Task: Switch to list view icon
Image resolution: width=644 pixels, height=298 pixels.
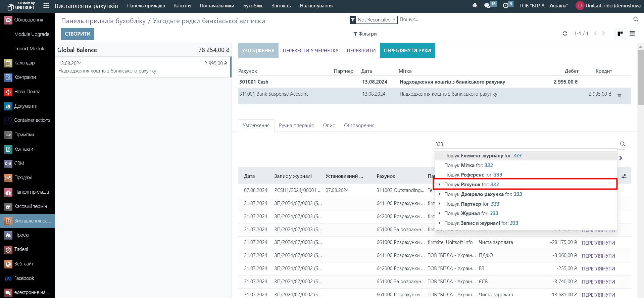Action: [x=632, y=34]
